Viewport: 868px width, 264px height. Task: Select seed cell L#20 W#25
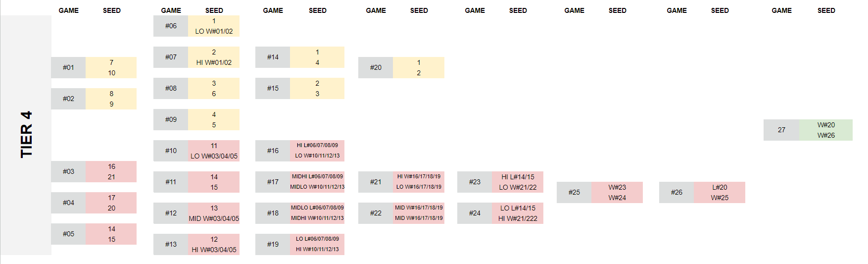point(720,192)
